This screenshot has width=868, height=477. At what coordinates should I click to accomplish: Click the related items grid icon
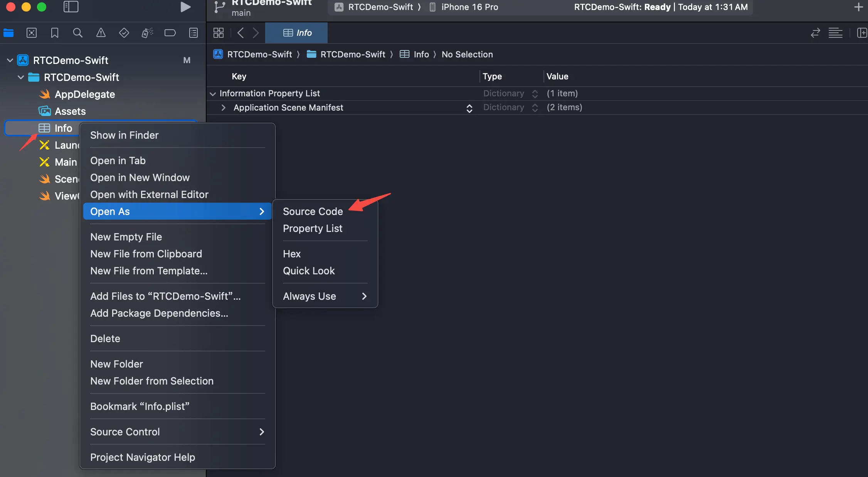click(x=219, y=33)
